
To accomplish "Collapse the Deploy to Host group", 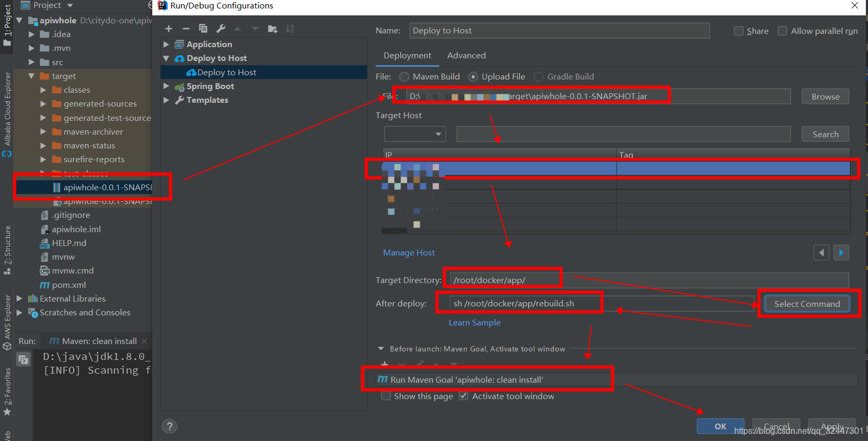I will click(x=166, y=58).
